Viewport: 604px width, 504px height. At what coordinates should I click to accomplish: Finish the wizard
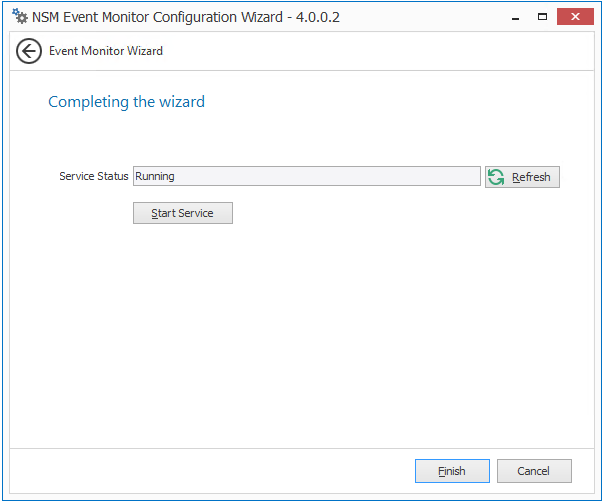coord(452,471)
